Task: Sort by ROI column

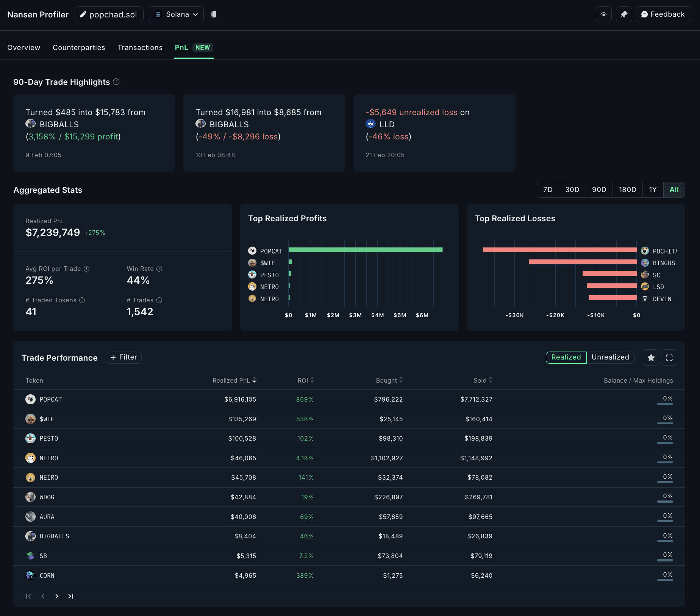Action: click(306, 380)
